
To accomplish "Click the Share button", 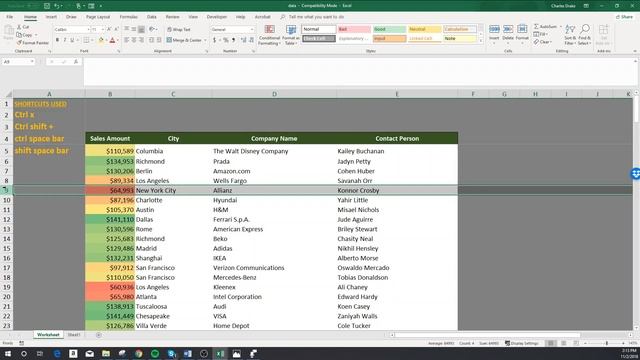I will point(624,17).
